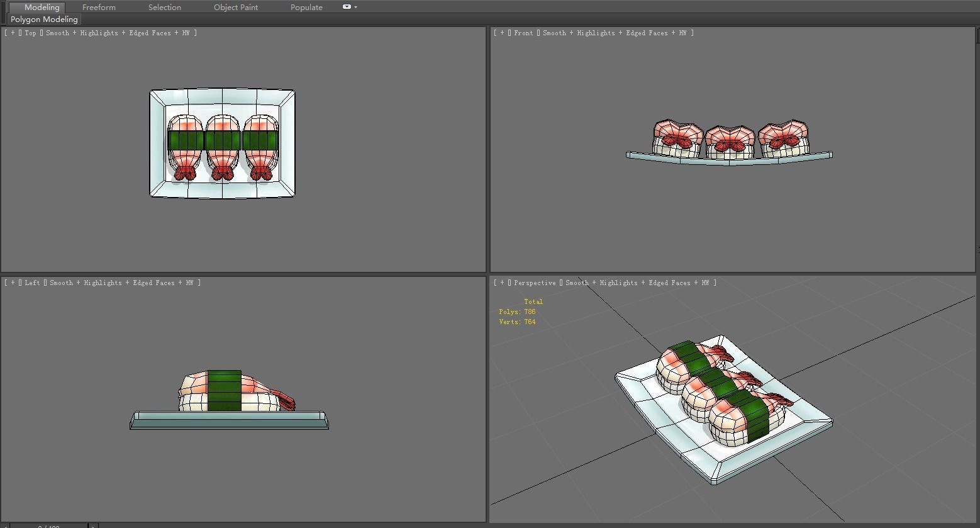Open the Selection ribbon tab
The image size is (980, 528).
(x=164, y=8)
